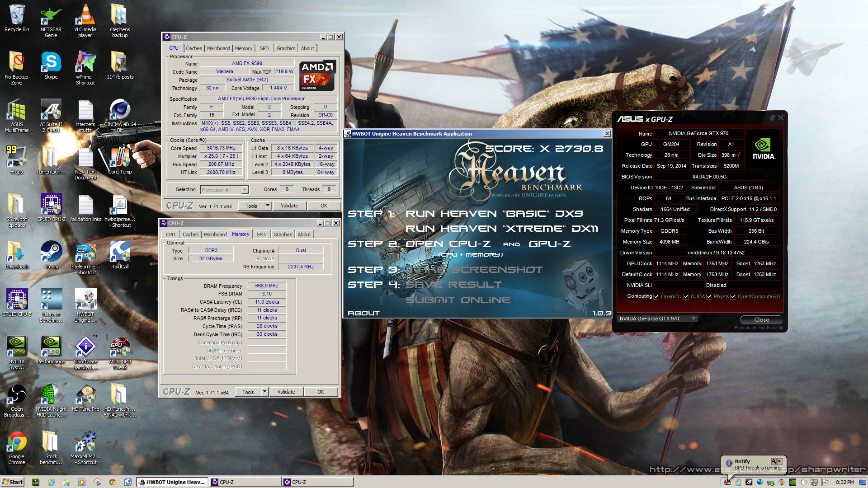Open NVIDIA Nsight HUD Launcher icon
This screenshot has width=868, height=488.
click(51, 400)
